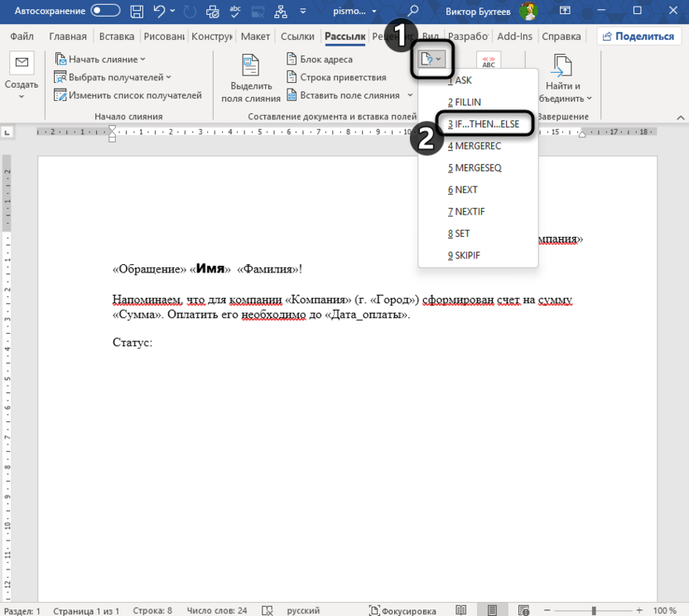Open Начать слияние dropdown

(100, 60)
